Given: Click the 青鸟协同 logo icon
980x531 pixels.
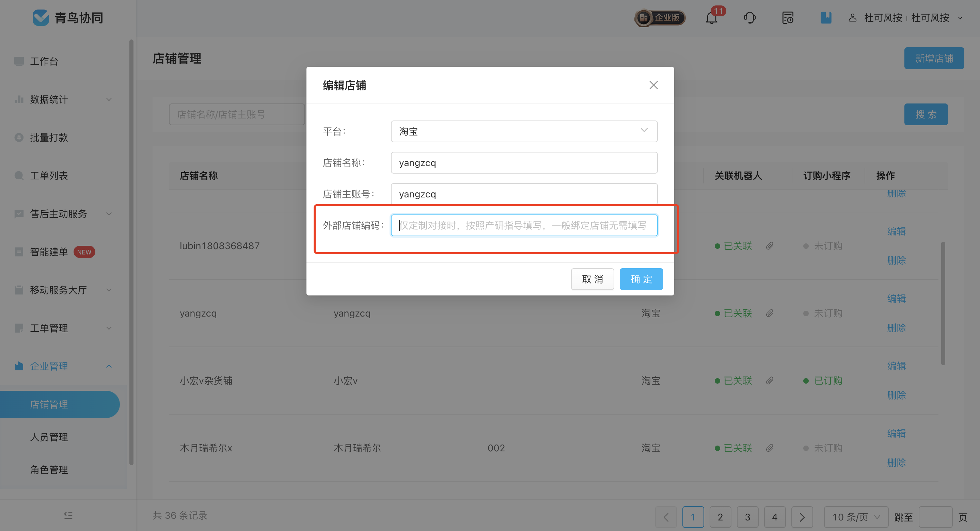Looking at the screenshot, I should click(x=41, y=17).
